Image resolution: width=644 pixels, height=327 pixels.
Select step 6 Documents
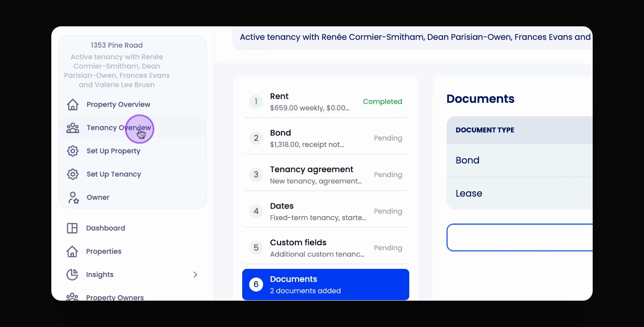pyautogui.click(x=326, y=285)
